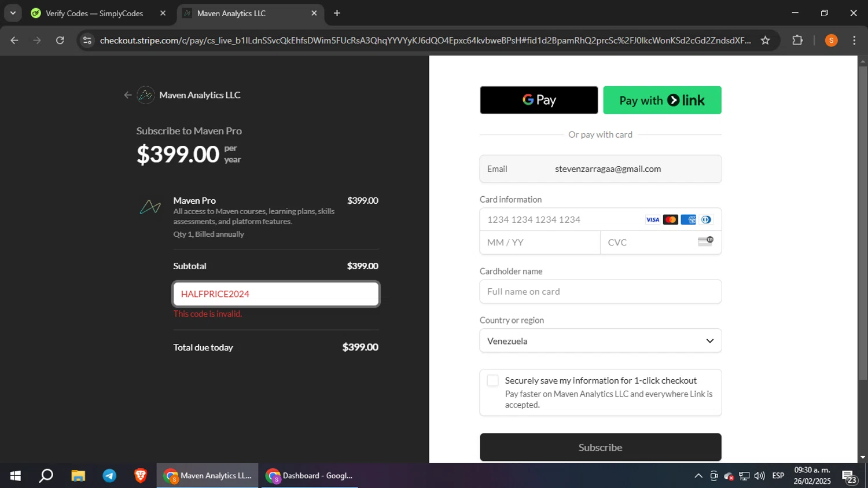Click the Mastercard icon
Image resolution: width=868 pixels, height=488 pixels.
[671, 219]
